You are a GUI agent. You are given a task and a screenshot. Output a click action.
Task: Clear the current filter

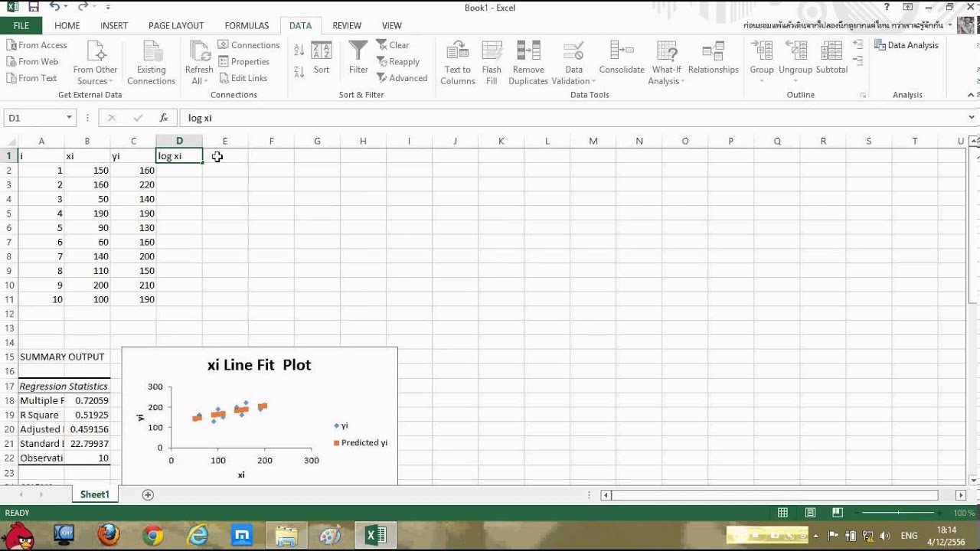(393, 45)
